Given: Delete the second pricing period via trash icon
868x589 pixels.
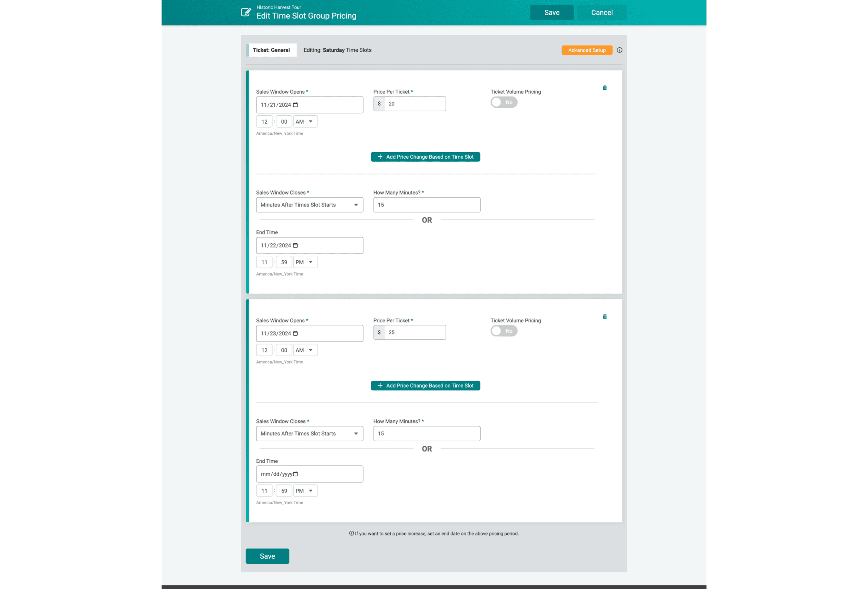Looking at the screenshot, I should [x=605, y=316].
